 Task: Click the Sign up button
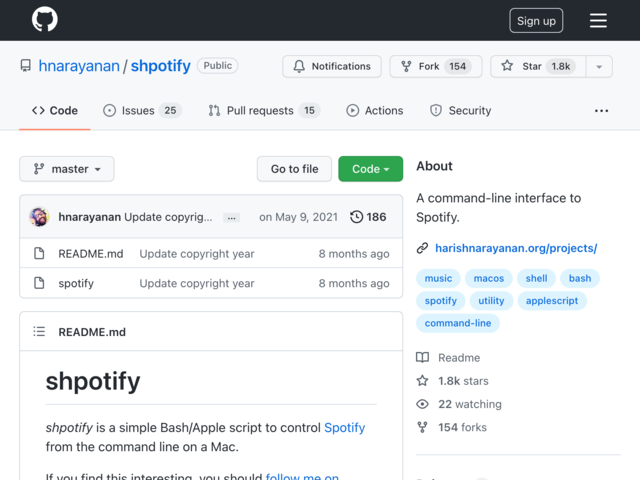(536, 20)
